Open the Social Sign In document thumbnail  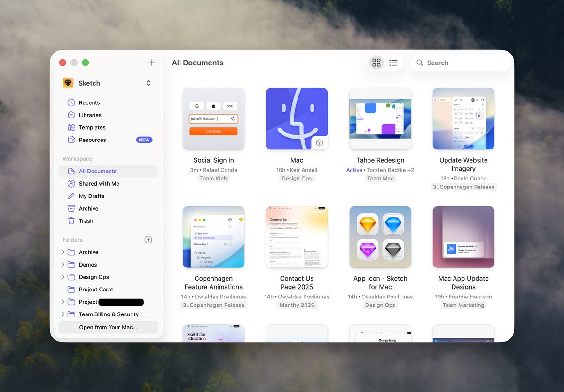[213, 119]
